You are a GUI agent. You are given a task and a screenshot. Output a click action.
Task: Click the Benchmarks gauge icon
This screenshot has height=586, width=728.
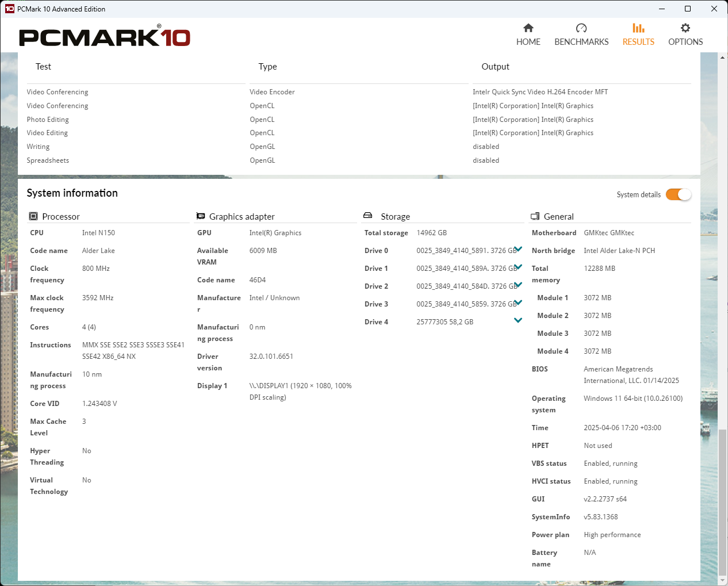coord(581,28)
